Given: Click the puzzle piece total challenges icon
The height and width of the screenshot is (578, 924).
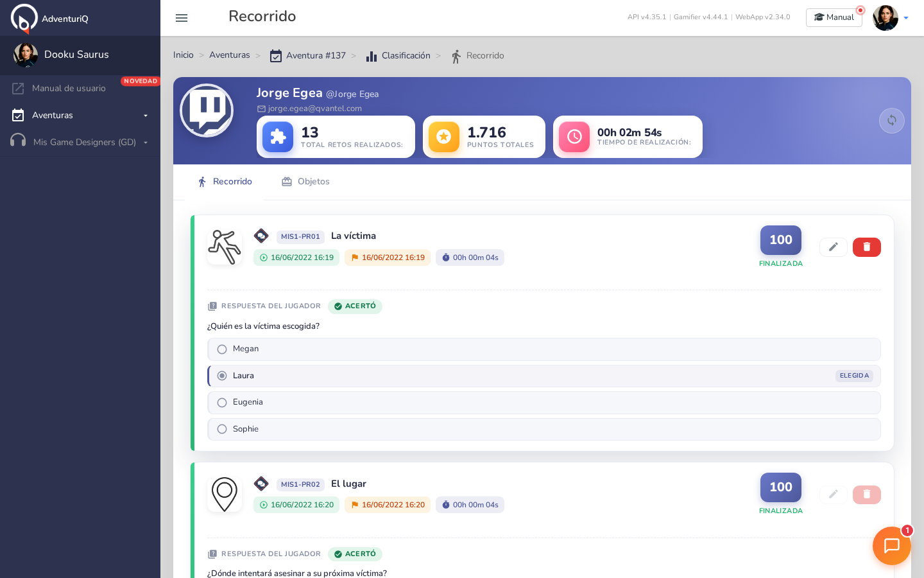Looking at the screenshot, I should pos(278,137).
